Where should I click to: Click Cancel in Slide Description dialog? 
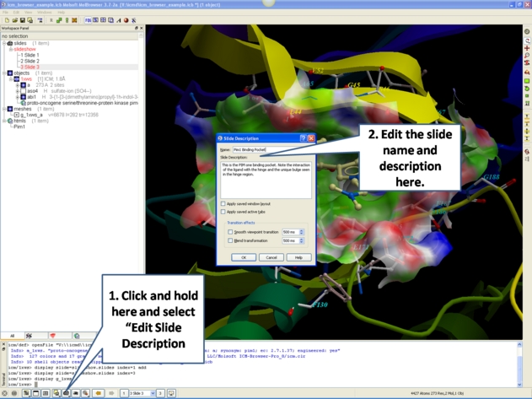(271, 257)
